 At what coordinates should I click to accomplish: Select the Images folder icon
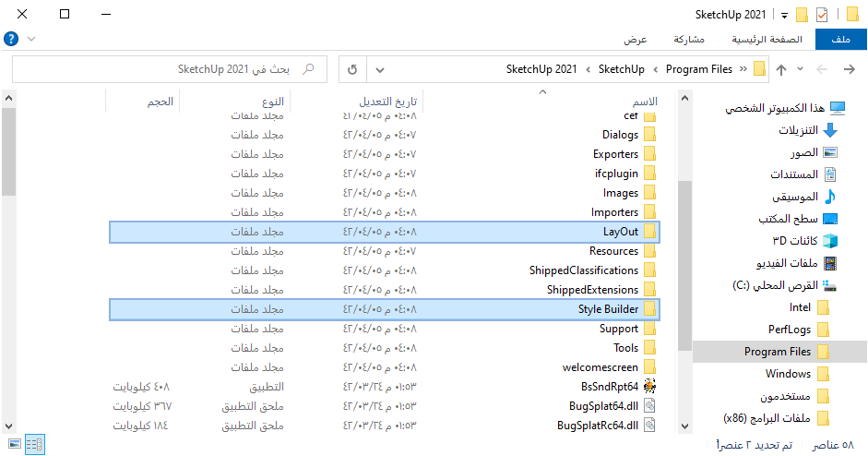pyautogui.click(x=650, y=193)
